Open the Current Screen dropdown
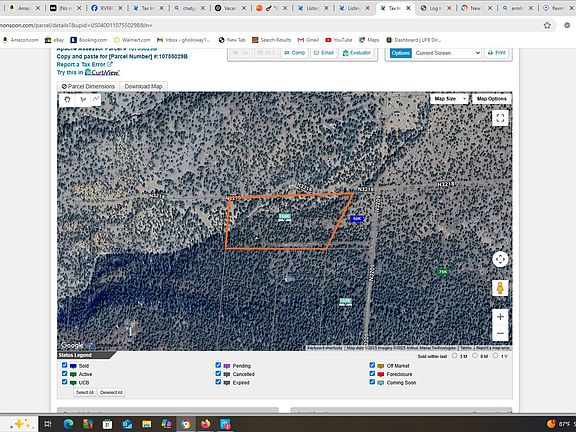The width and height of the screenshot is (576, 432). [447, 53]
